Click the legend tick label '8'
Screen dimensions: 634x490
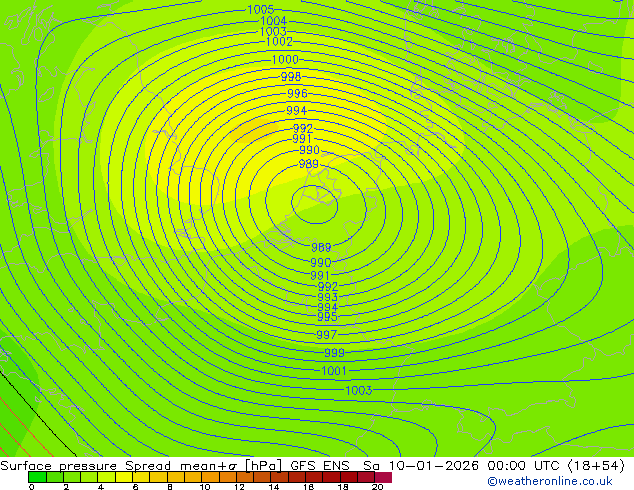coord(170,487)
